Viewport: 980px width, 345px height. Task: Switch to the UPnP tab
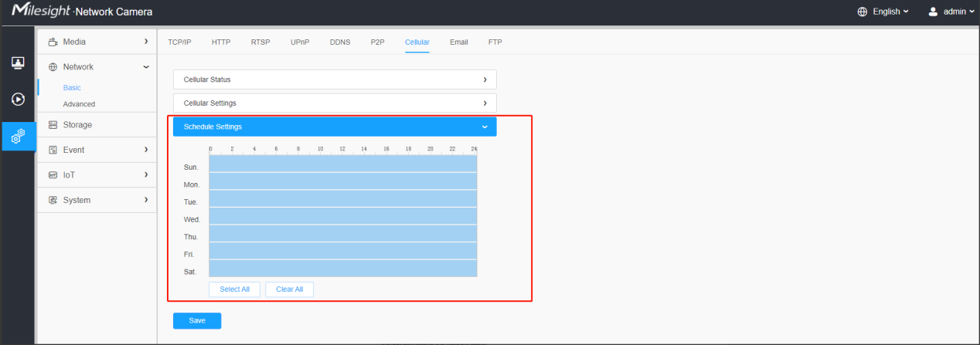coord(300,42)
